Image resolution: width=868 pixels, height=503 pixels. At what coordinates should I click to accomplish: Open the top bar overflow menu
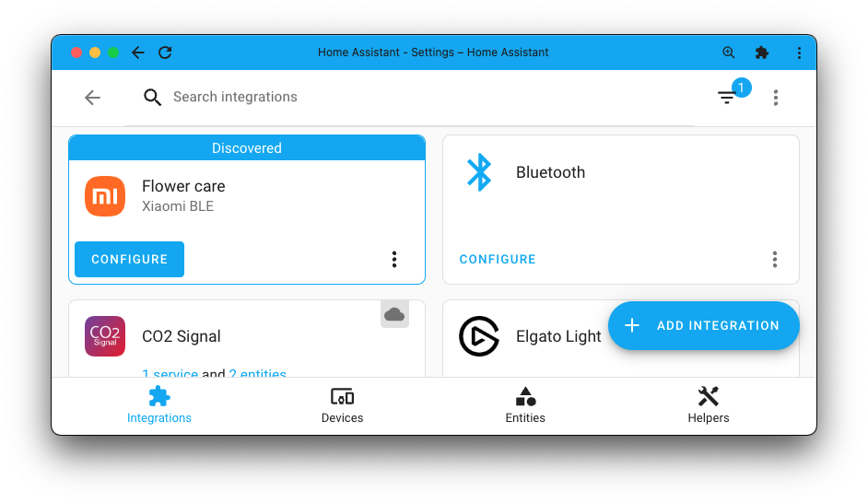pyautogui.click(x=776, y=97)
